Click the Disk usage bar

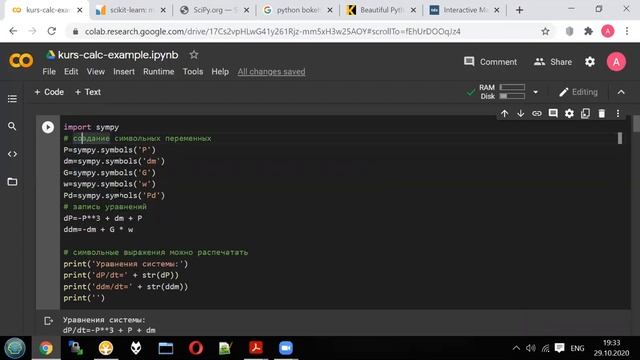pos(512,96)
